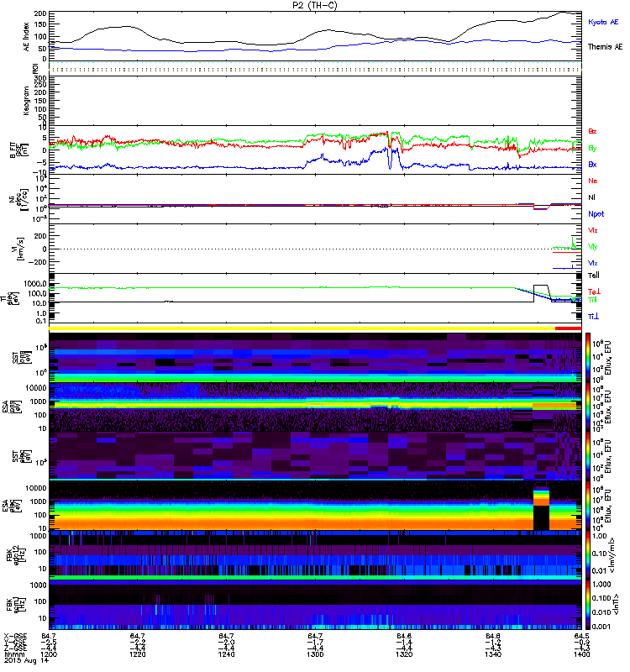Image resolution: width=630 pixels, height=672 pixels.
Task: Click the blue "Bx" legend label
Action: click(x=592, y=164)
